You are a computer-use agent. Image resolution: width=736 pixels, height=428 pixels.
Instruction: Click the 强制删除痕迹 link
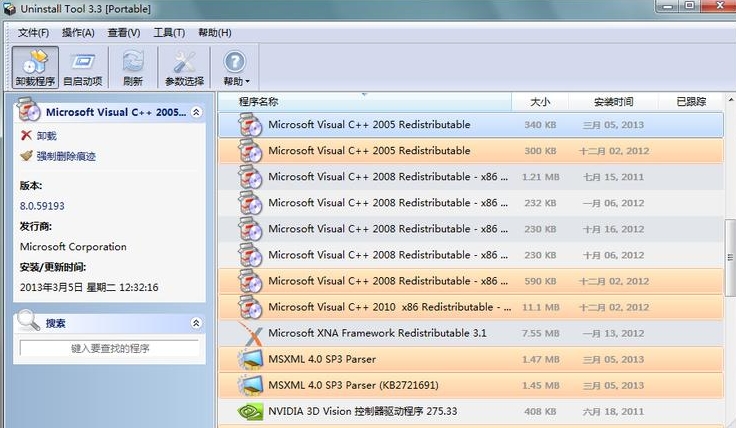tap(66, 156)
